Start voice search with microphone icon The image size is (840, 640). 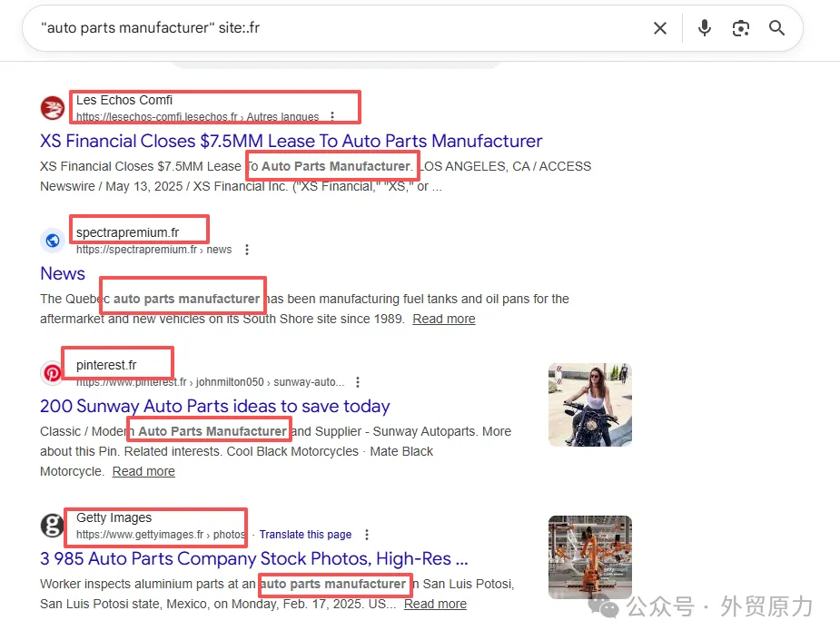coord(704,28)
